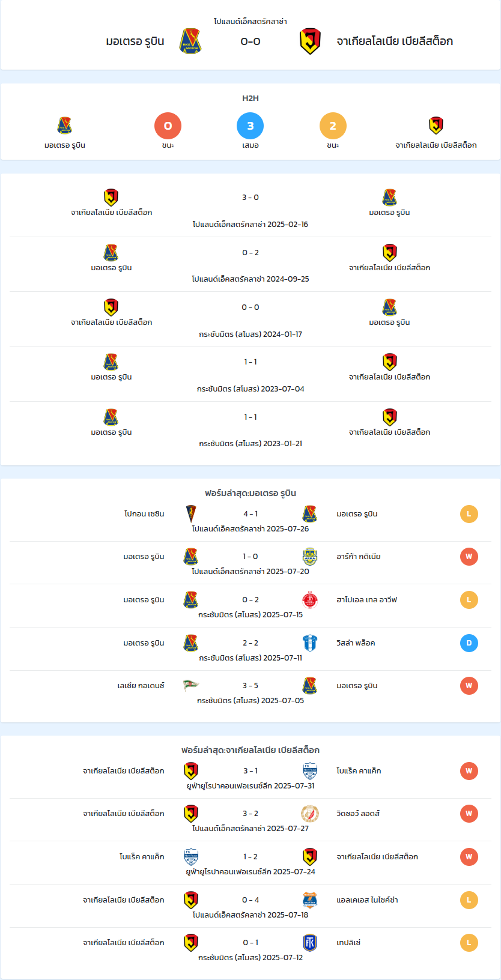Click the blue 3 draws circle

pos(251,126)
